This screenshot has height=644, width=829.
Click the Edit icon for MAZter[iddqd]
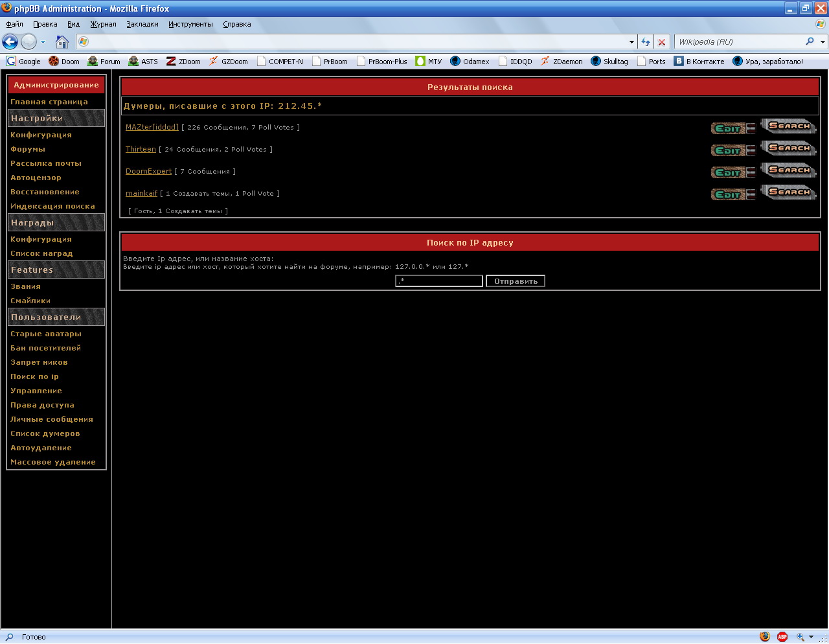pos(732,128)
